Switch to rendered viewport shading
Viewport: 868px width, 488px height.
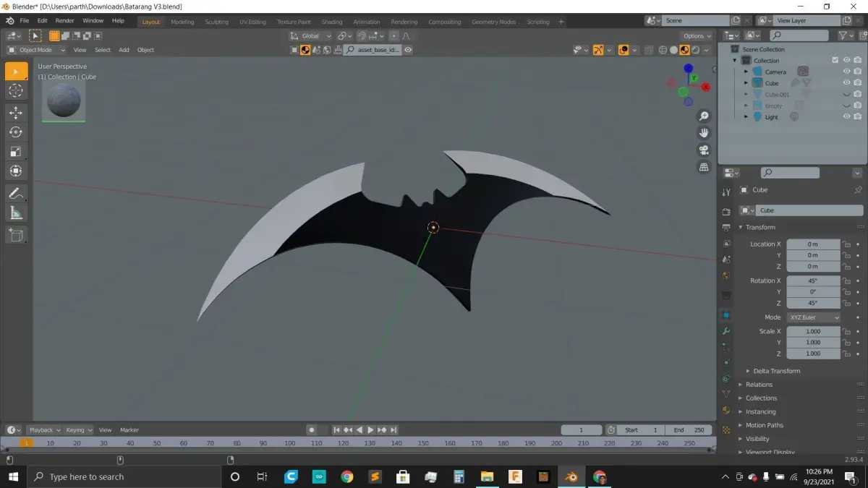click(x=695, y=50)
